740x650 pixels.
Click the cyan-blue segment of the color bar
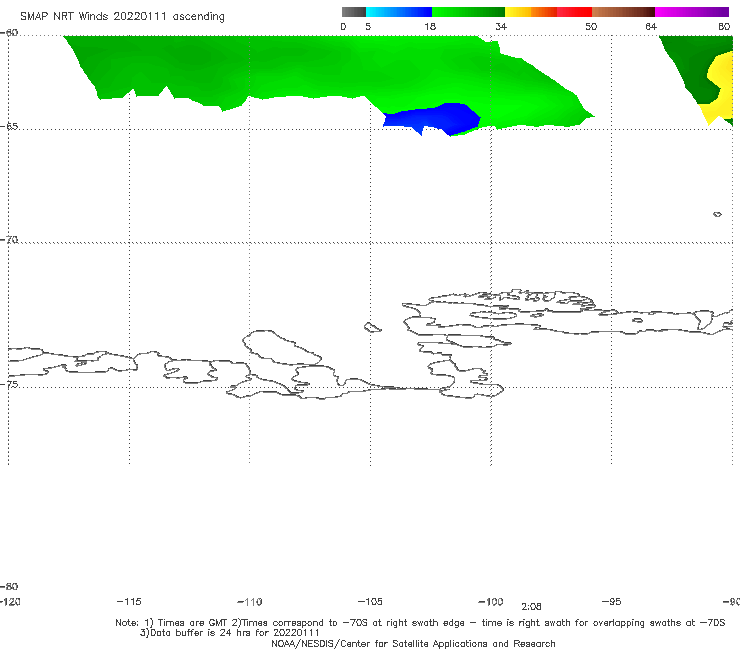[x=399, y=12]
